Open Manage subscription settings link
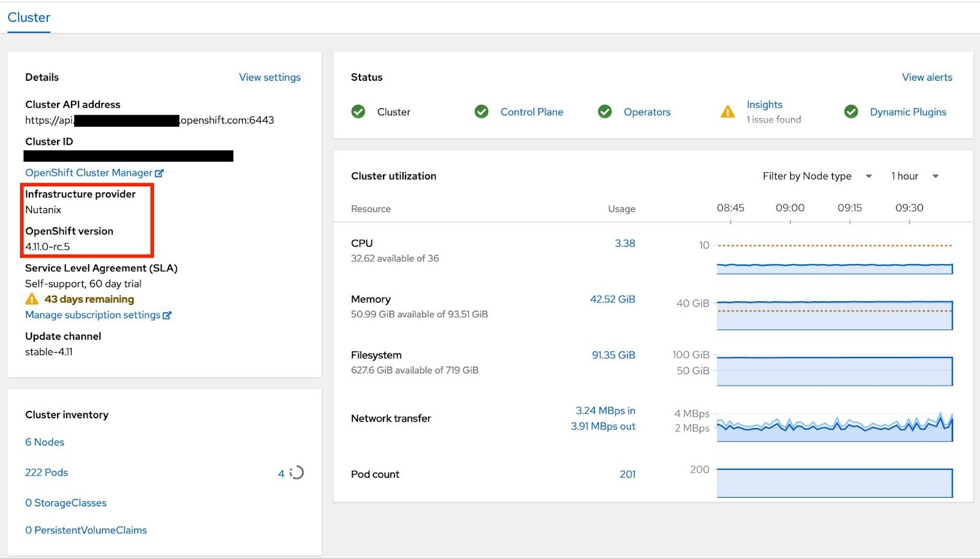Viewport: 980px width, 559px height. 93,315
